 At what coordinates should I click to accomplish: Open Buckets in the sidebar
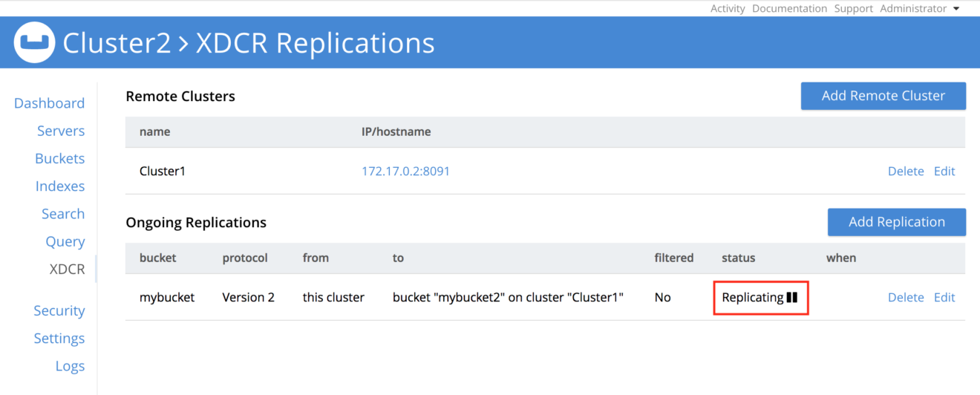[x=59, y=158]
